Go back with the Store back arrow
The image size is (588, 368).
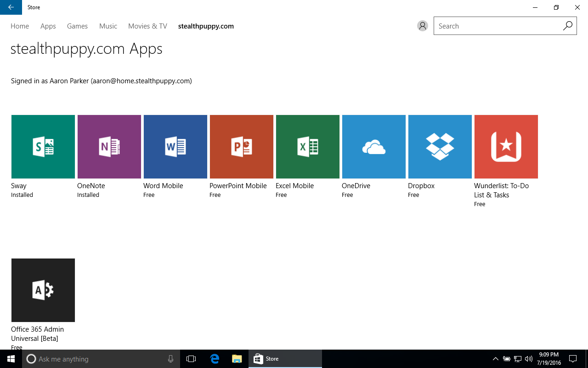[11, 7]
